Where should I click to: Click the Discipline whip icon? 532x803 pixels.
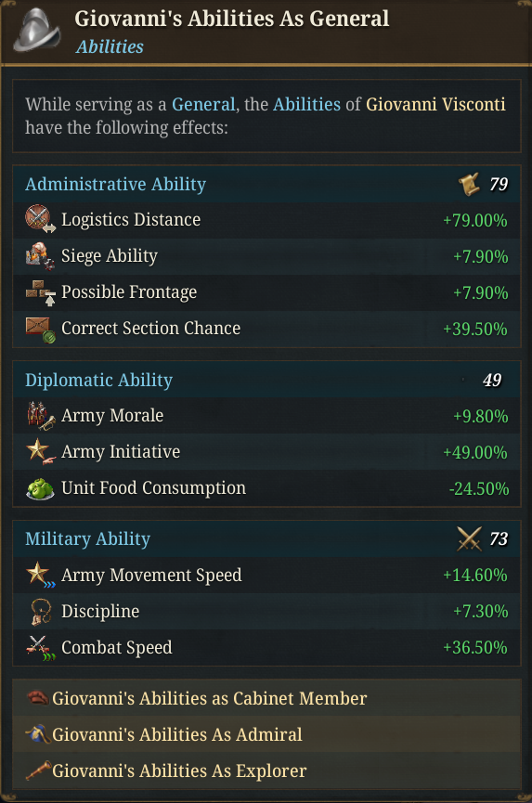[40, 612]
